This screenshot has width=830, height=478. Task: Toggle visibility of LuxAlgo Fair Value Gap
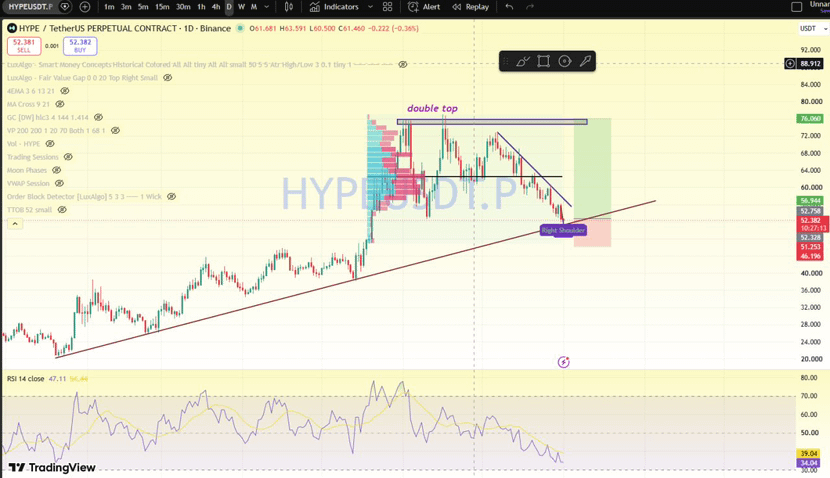(x=167, y=78)
